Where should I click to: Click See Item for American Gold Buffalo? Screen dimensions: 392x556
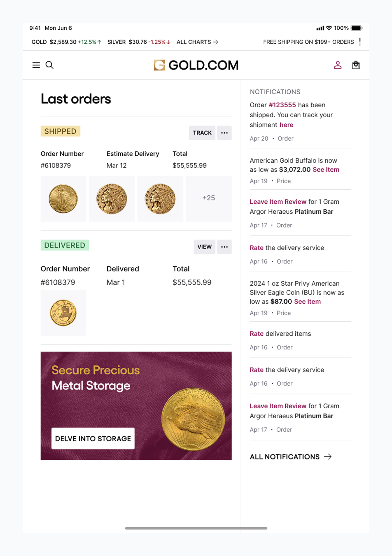(326, 170)
